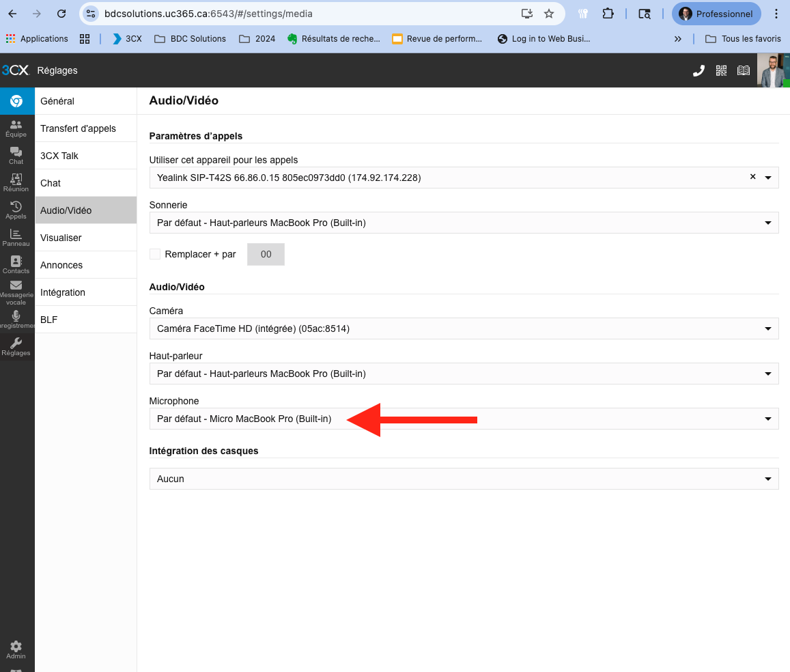Click the Professionnel profile button
This screenshot has height=672, width=790.
716,14
